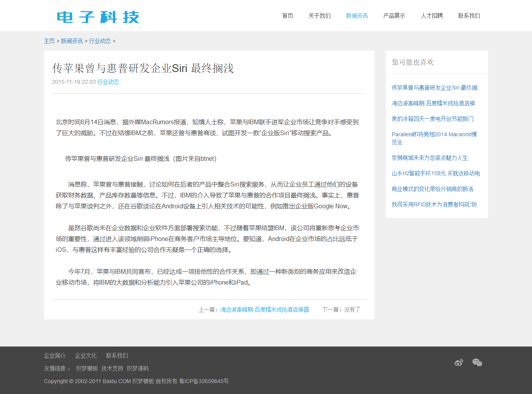Open sidebar link 传苹果曾与惠普研发企业Siri 最终搁

click(435, 88)
